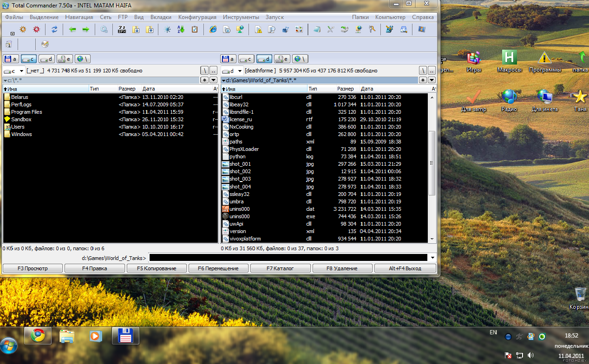This screenshot has width=589, height=364.
Task: Select drive e in right panel
Action: pyautogui.click(x=282, y=59)
